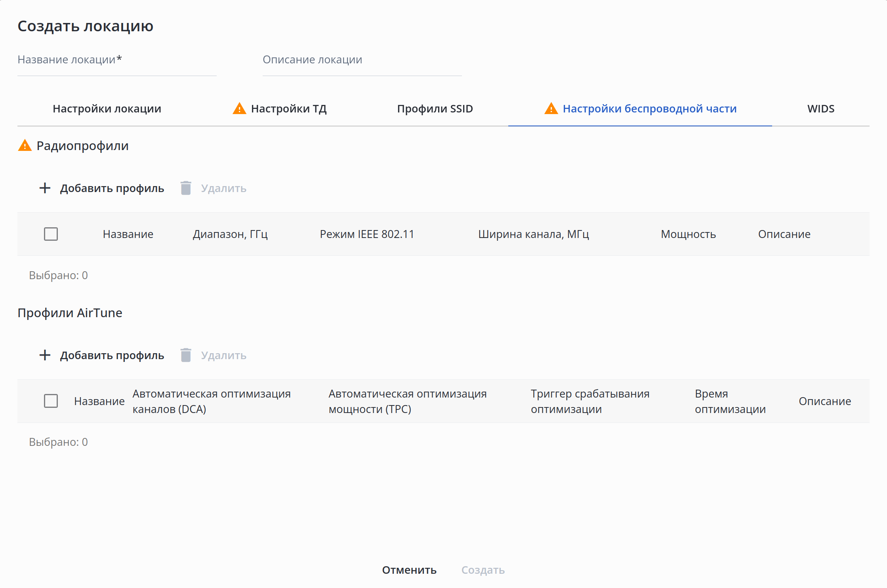Click warning icon on Настройки ТД tab

pyautogui.click(x=239, y=108)
